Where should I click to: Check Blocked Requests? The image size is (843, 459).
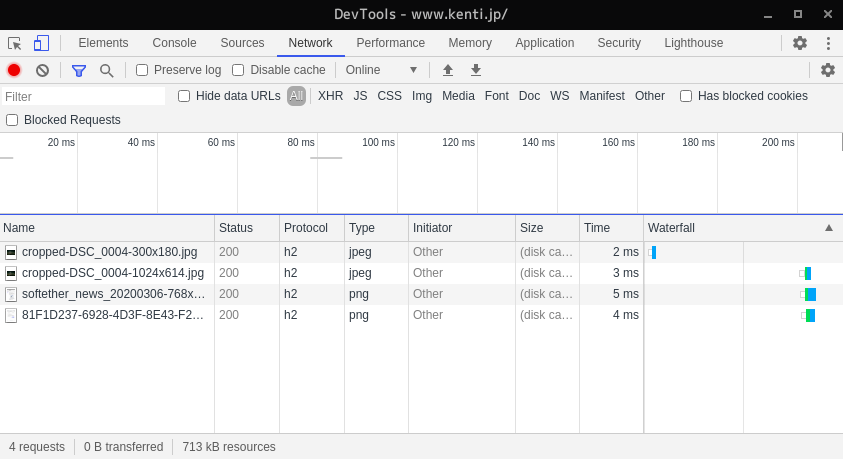coord(12,120)
